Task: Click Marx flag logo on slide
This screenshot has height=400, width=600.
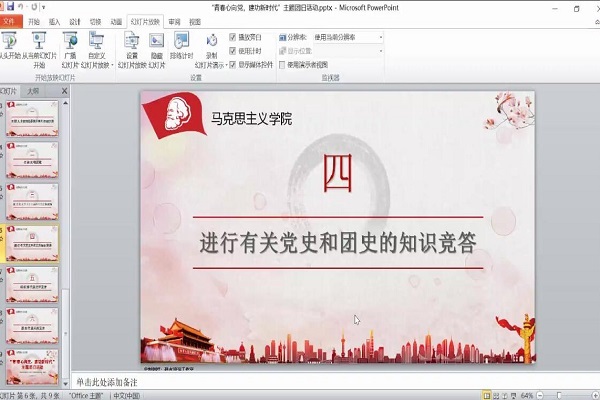Action: (x=174, y=115)
